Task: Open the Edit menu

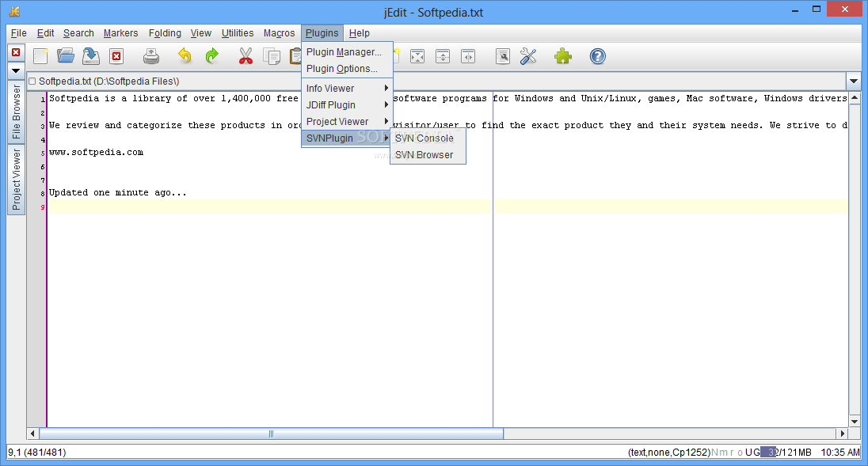Action: pos(45,33)
